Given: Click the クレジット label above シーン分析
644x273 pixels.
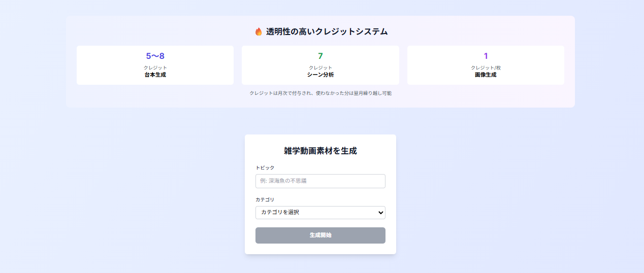Looking at the screenshot, I should pyautogui.click(x=320, y=67).
